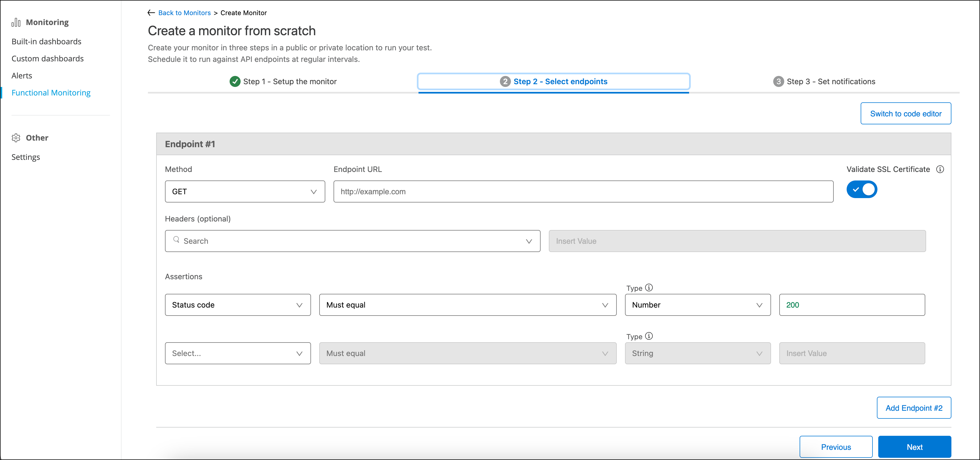Click the search magnifier icon in Headers field
Image resolution: width=980 pixels, height=460 pixels.
pyautogui.click(x=176, y=240)
